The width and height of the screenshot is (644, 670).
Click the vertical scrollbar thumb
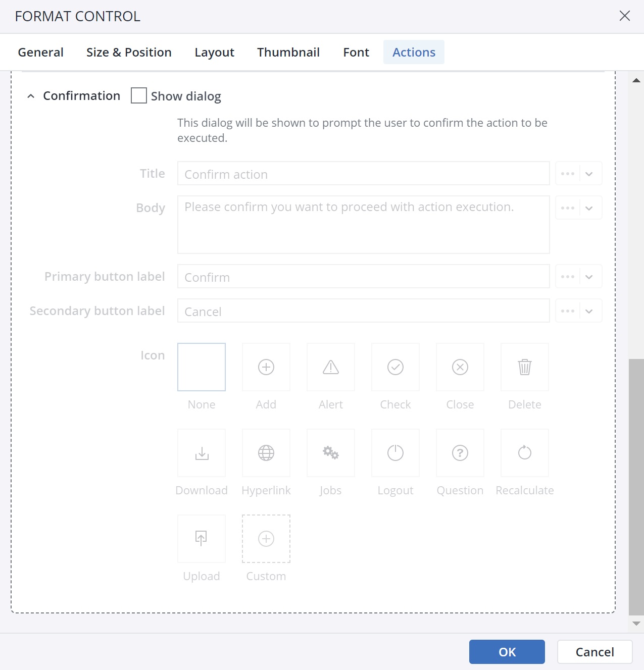pyautogui.click(x=636, y=487)
